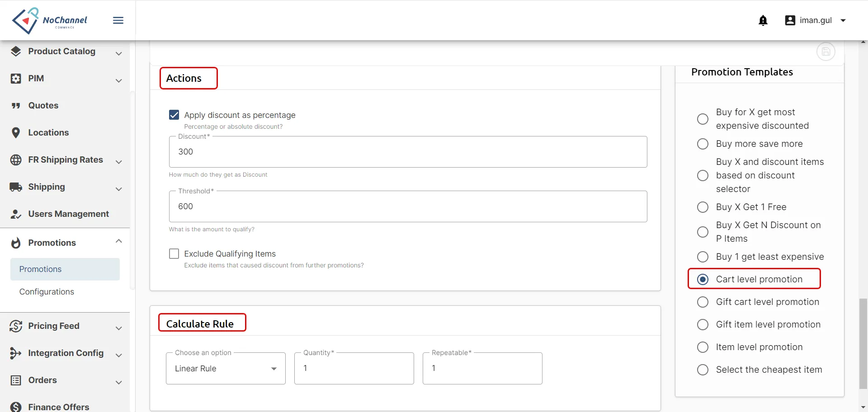Expand the PIM section chevron

pyautogui.click(x=119, y=80)
